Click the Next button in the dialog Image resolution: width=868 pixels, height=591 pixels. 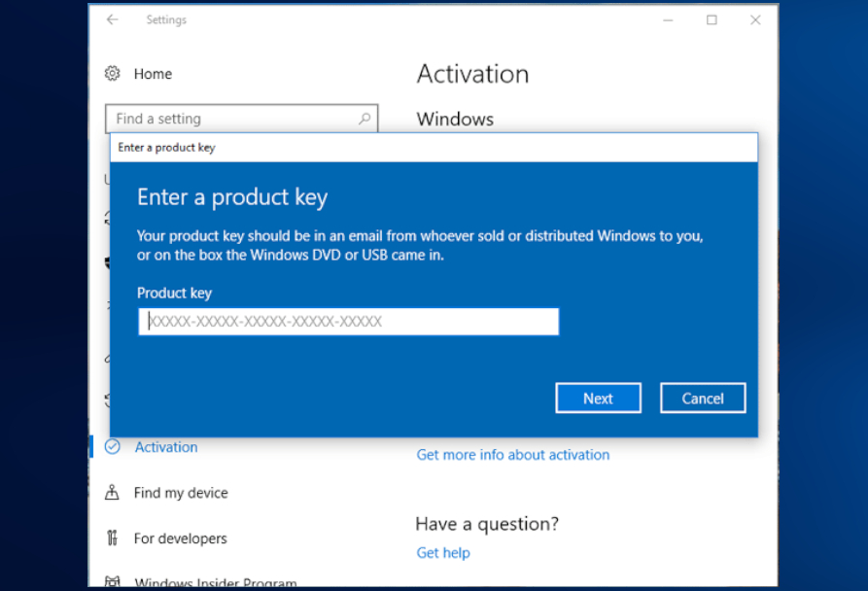(x=598, y=398)
